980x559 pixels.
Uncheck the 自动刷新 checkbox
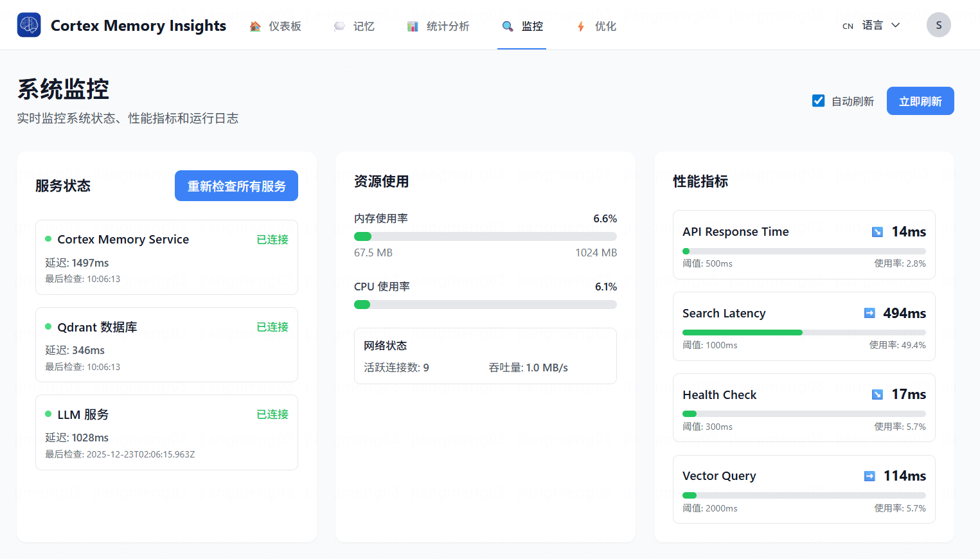coord(818,100)
